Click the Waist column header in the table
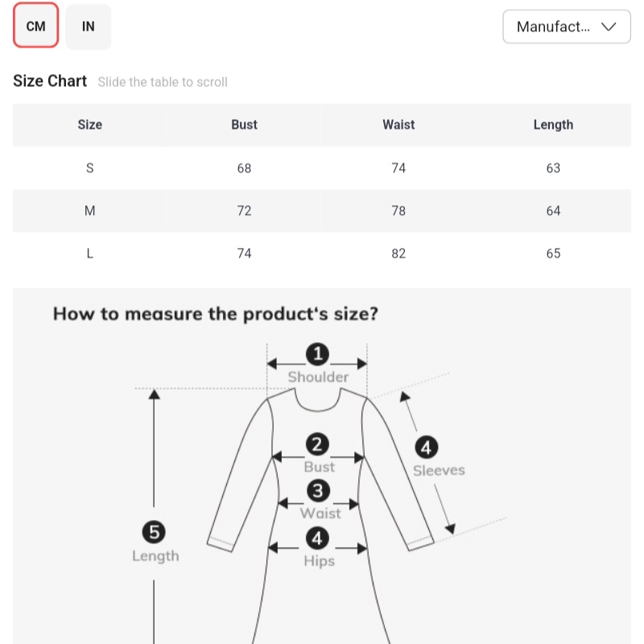 click(x=398, y=125)
